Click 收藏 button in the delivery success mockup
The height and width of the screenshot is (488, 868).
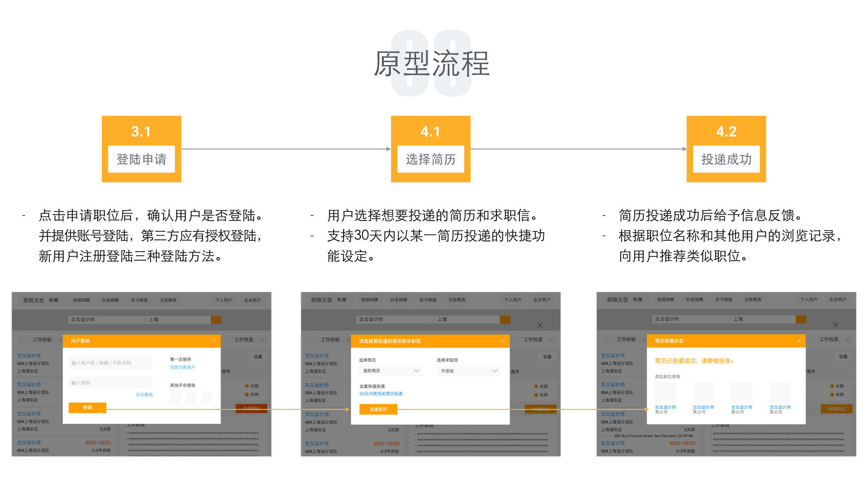[x=843, y=357]
